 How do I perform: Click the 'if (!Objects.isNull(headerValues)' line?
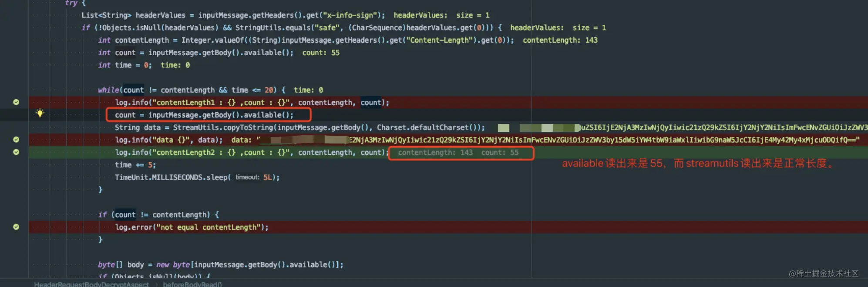[292, 28]
